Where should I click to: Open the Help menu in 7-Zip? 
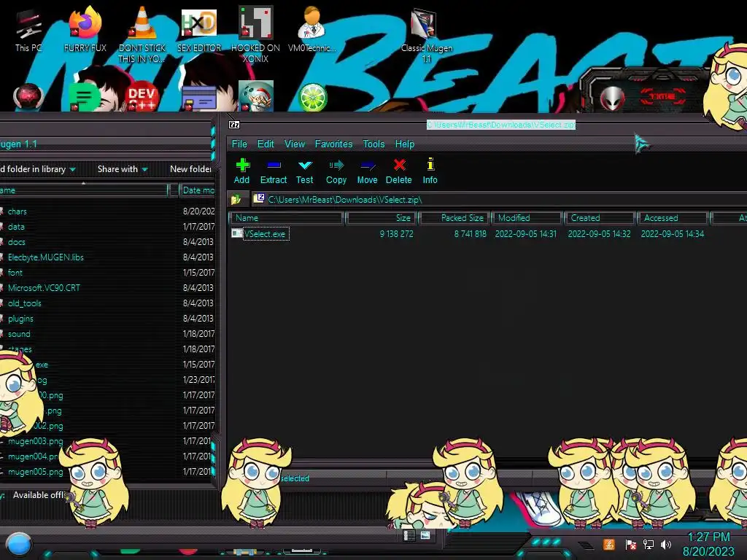(404, 144)
